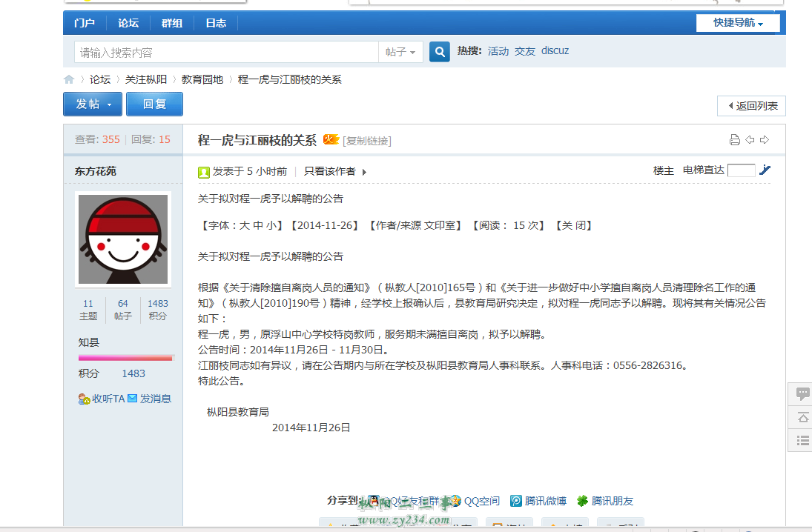
Task: Share via the 腾讯微博 icon
Action: point(516,501)
